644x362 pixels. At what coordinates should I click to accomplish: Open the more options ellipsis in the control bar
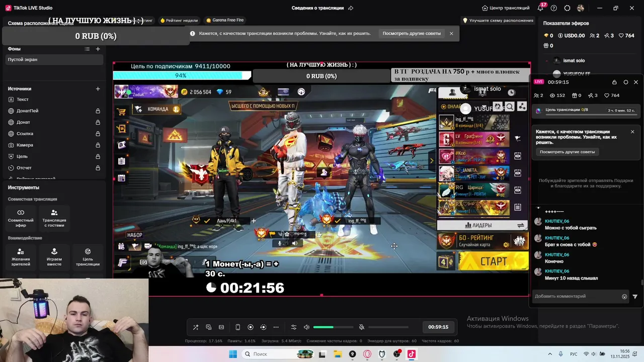tap(276, 327)
